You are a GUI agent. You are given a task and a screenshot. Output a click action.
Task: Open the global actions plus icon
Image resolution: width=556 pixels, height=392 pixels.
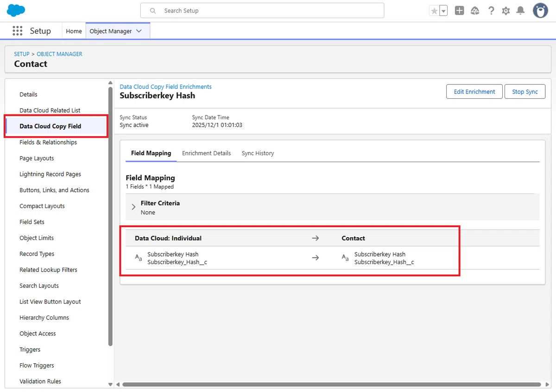point(459,11)
